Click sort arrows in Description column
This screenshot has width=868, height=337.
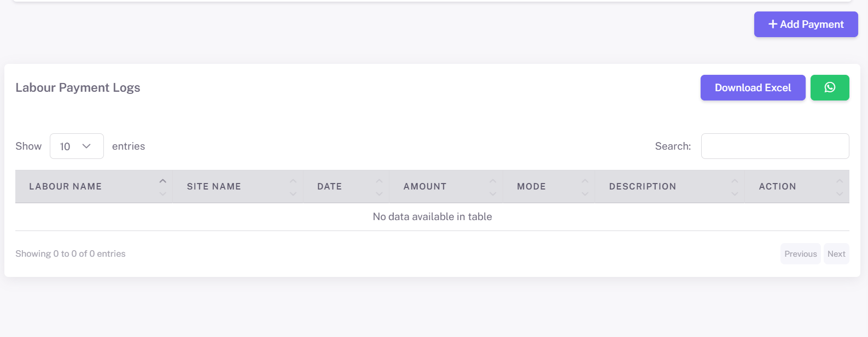coord(735,187)
